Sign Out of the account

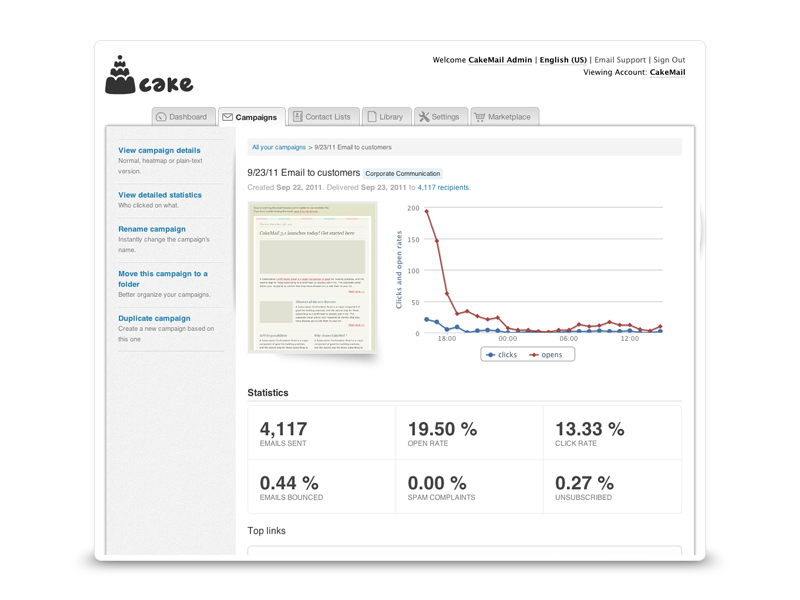coord(669,60)
